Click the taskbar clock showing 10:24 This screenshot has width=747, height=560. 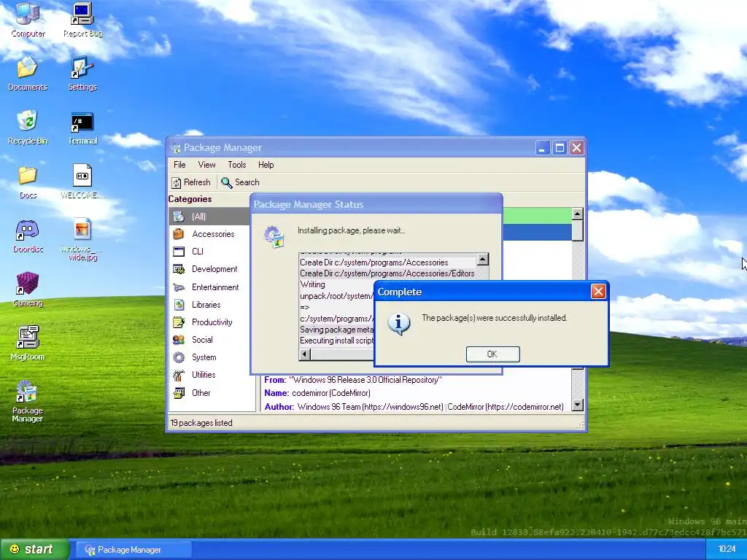pos(727,550)
